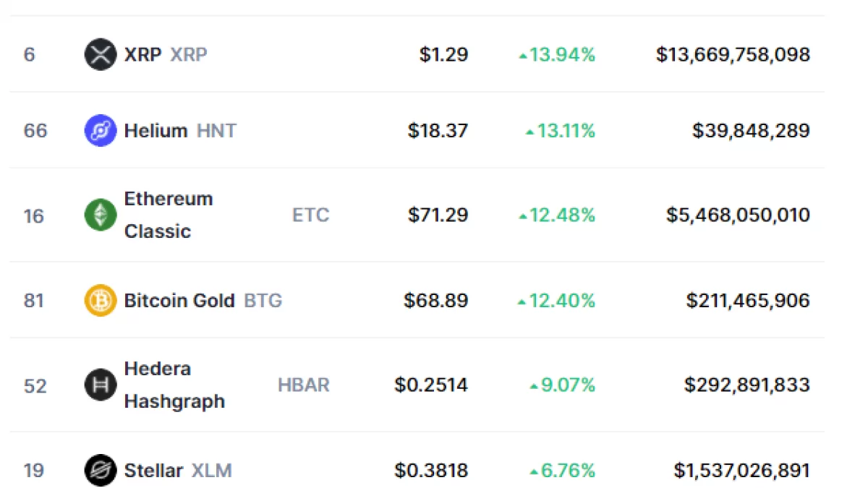
Task: Click the Stellar coin logo icon
Action: [100, 471]
